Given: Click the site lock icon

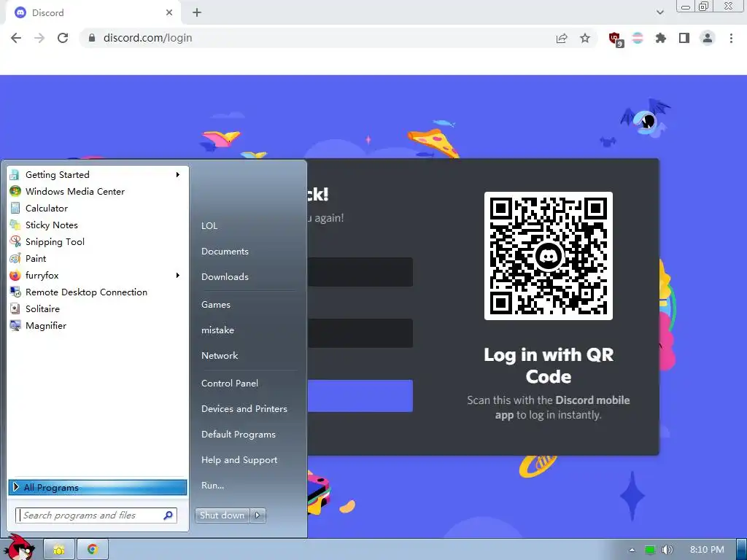Looking at the screenshot, I should coord(92,38).
